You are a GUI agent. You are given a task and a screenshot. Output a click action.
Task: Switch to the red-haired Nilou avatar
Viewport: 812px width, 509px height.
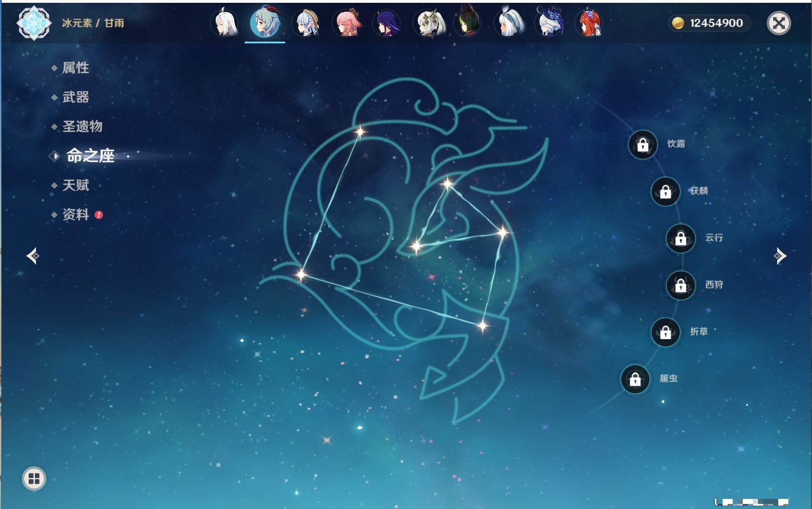tap(590, 23)
